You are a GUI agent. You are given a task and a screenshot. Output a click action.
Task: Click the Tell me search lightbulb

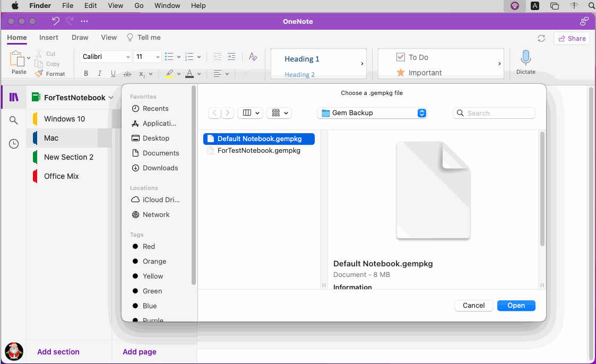coord(130,37)
